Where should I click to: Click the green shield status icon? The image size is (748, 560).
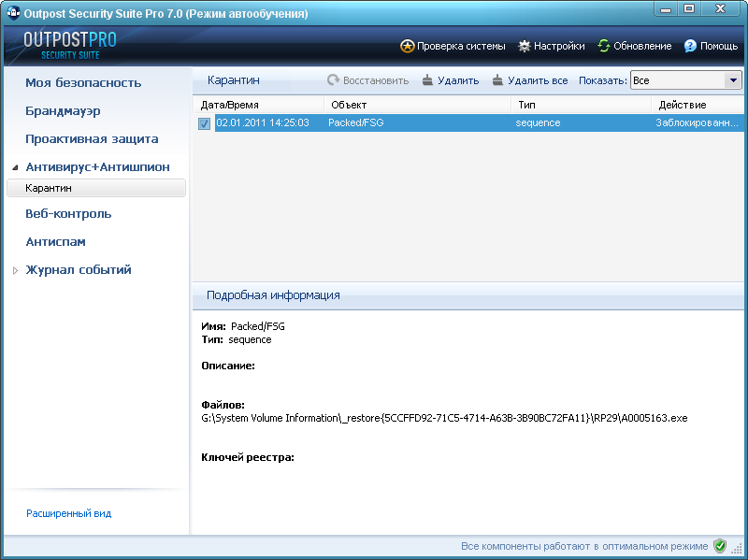[x=719, y=546]
